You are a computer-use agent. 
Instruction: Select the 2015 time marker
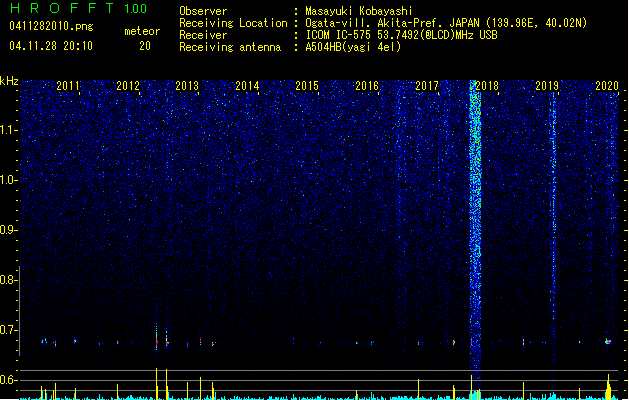tap(307, 86)
